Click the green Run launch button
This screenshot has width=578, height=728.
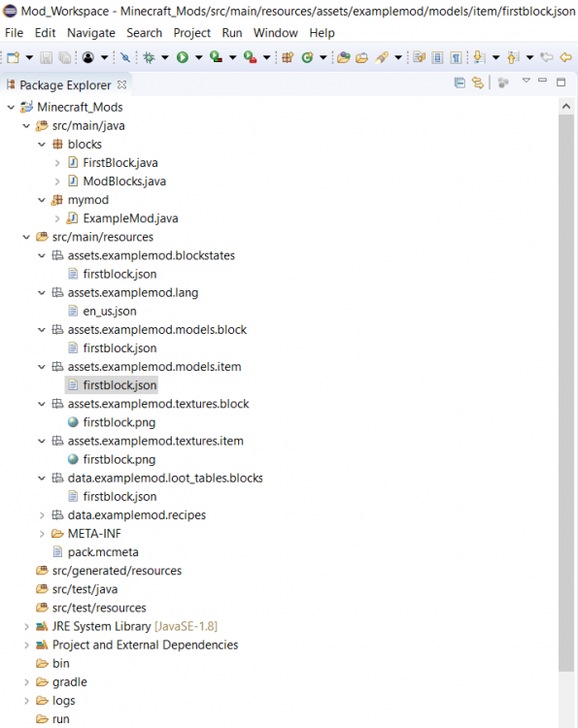[x=182, y=57]
